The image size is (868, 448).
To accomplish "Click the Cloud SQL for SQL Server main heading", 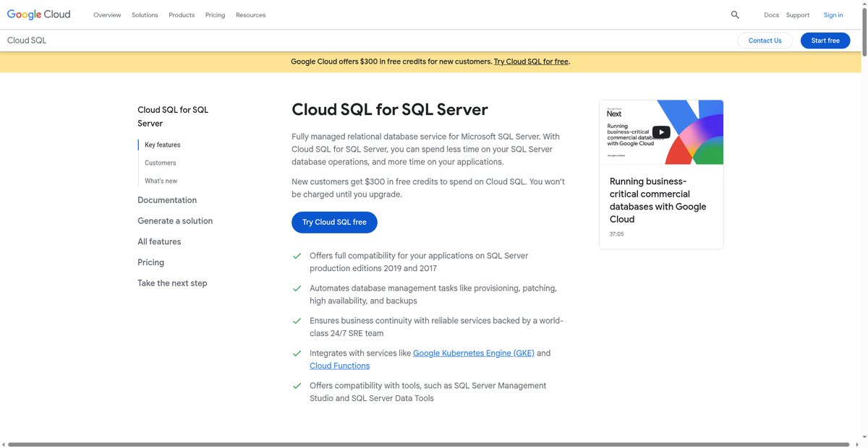I will pos(390,110).
